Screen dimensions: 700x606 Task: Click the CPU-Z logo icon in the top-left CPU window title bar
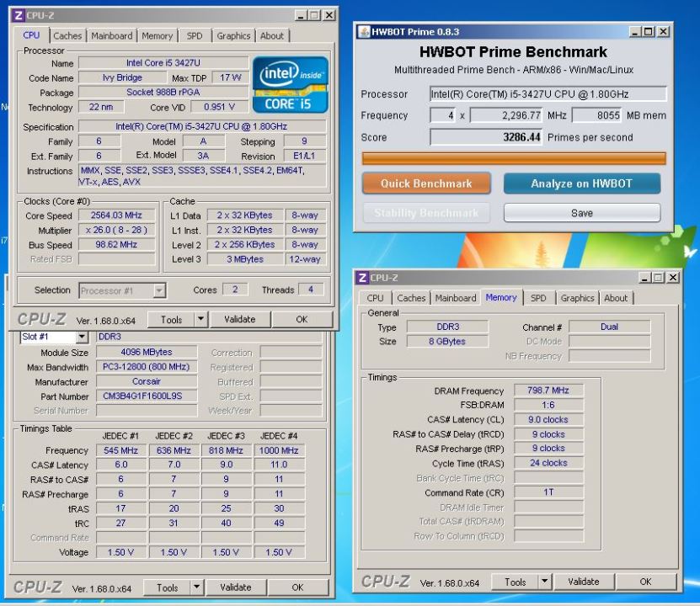[x=18, y=16]
